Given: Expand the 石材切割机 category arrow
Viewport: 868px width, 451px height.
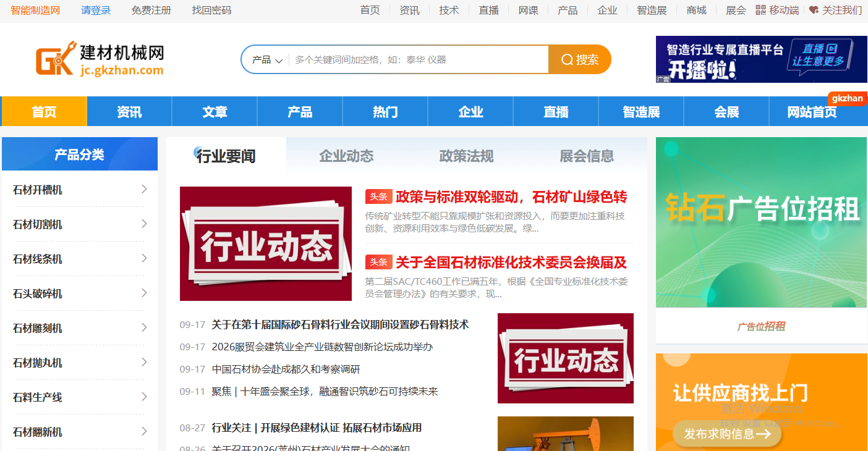Looking at the screenshot, I should (x=144, y=224).
